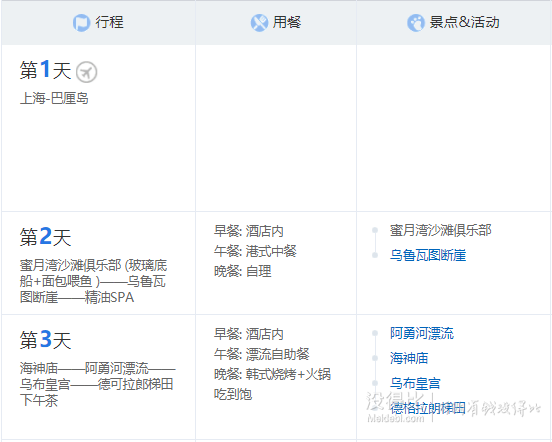Screen dimensions: 552x442
Task: Open the 乌布皇宫 attraction link
Action: point(415,383)
